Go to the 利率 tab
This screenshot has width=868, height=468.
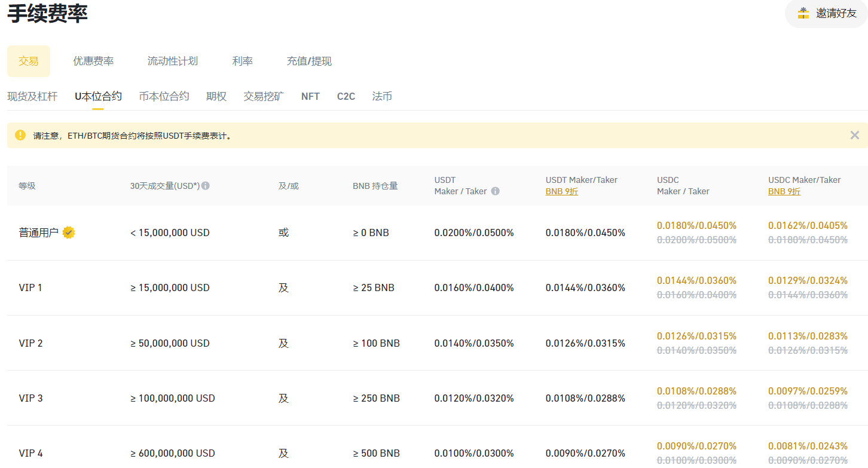click(x=243, y=61)
